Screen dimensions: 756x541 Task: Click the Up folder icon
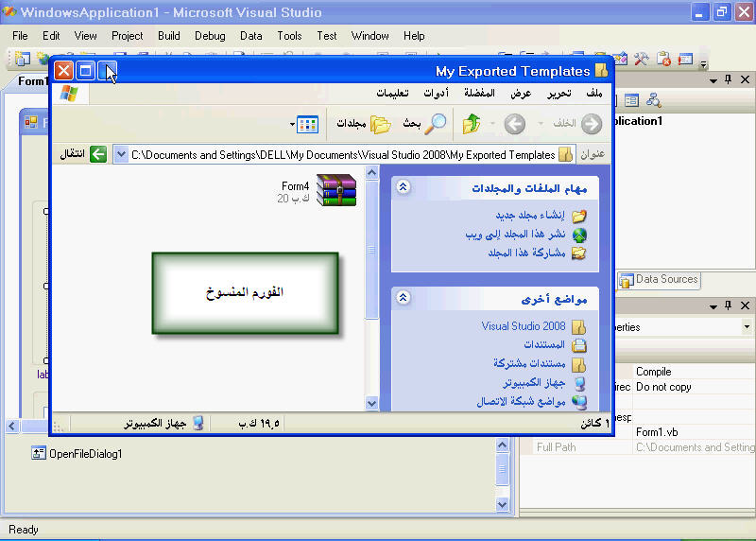click(472, 124)
